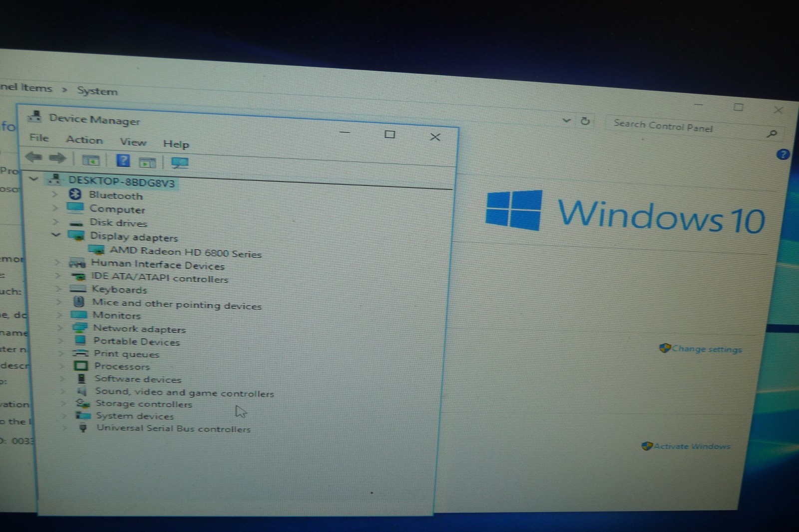Click the Software devices icon
Image resolution: width=799 pixels, height=532 pixels.
tap(81, 378)
